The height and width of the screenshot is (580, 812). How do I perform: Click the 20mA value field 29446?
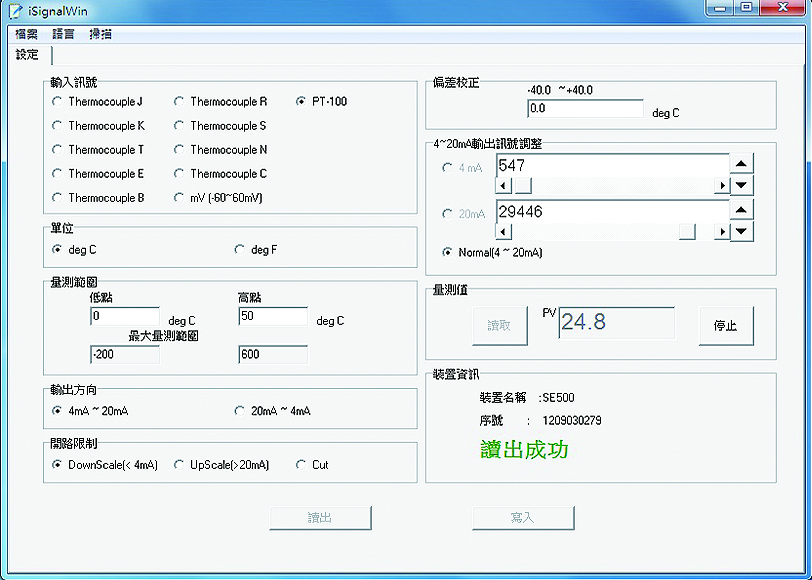coord(613,212)
